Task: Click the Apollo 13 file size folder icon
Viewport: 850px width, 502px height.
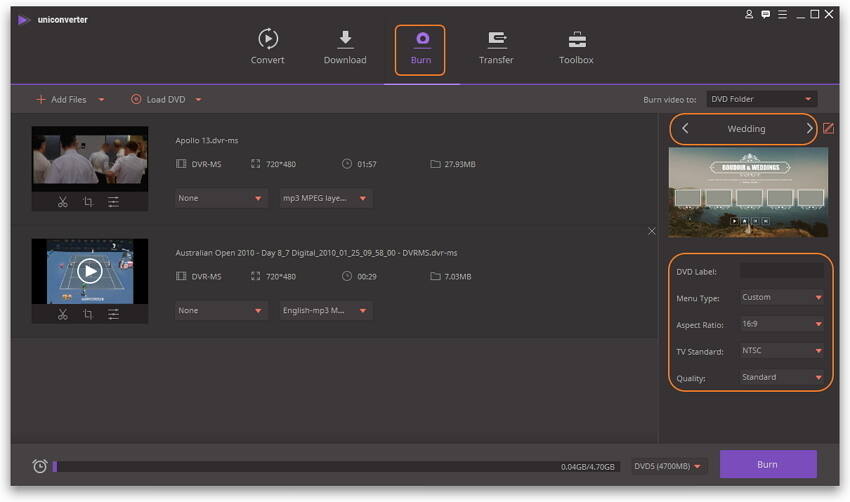Action: 435,164
